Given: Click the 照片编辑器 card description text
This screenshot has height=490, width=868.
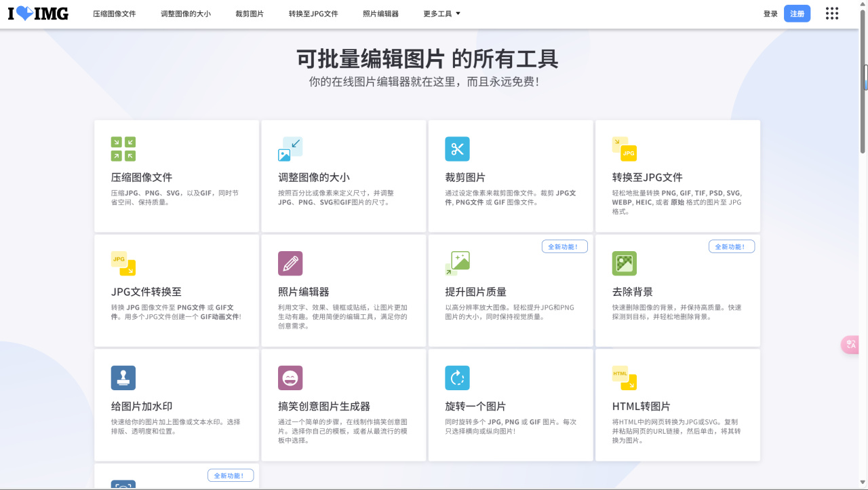Looking at the screenshot, I should pyautogui.click(x=342, y=317).
